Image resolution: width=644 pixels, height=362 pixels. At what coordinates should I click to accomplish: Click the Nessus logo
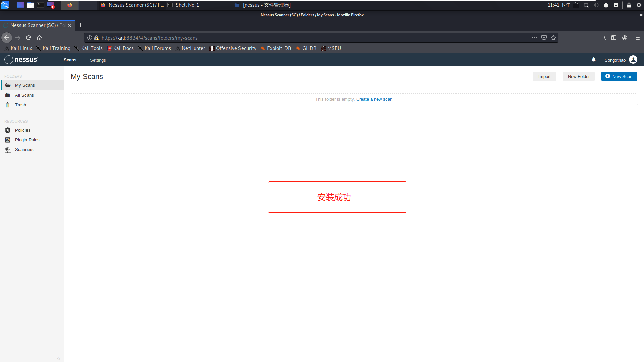(20, 60)
